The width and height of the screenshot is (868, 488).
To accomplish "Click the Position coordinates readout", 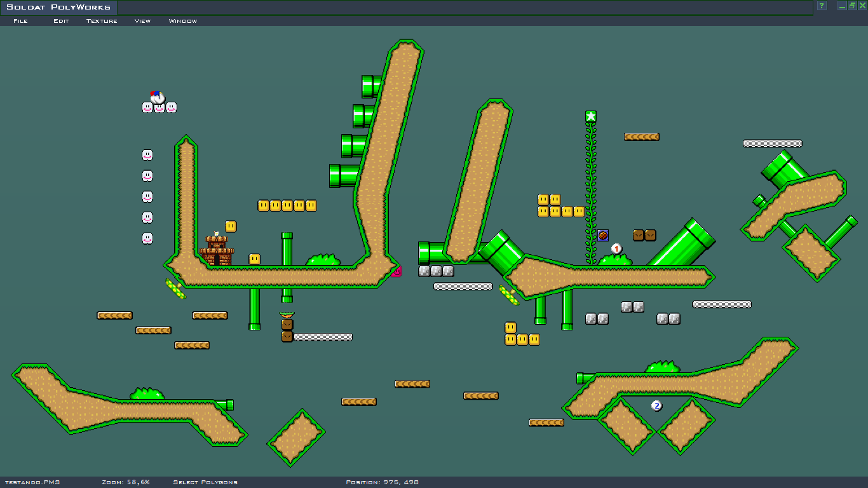I will 382,482.
